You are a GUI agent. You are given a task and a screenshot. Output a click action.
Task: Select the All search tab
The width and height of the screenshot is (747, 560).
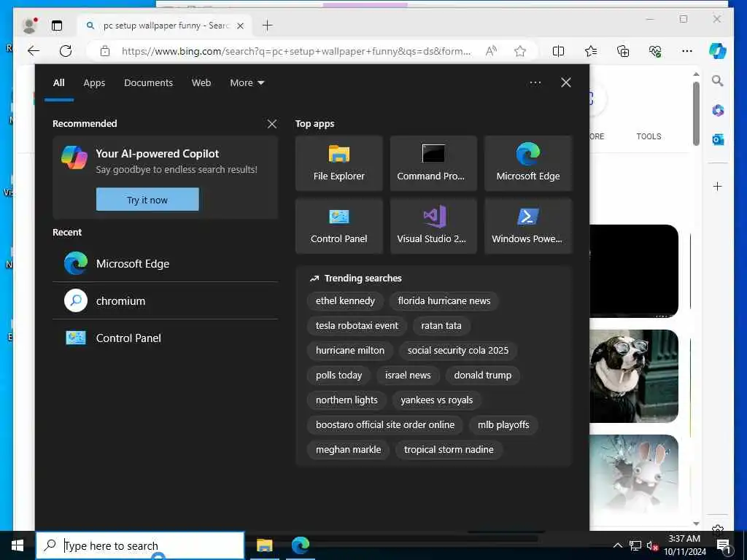pyautogui.click(x=58, y=83)
